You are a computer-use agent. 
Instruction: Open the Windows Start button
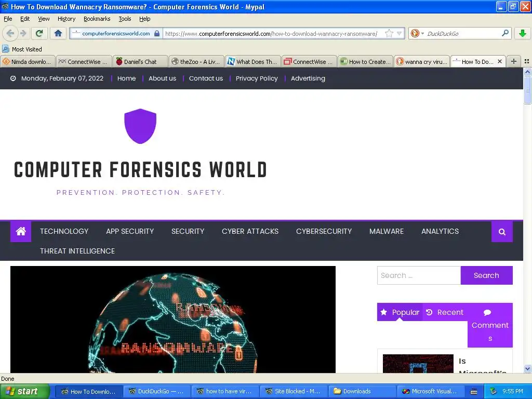coord(25,391)
